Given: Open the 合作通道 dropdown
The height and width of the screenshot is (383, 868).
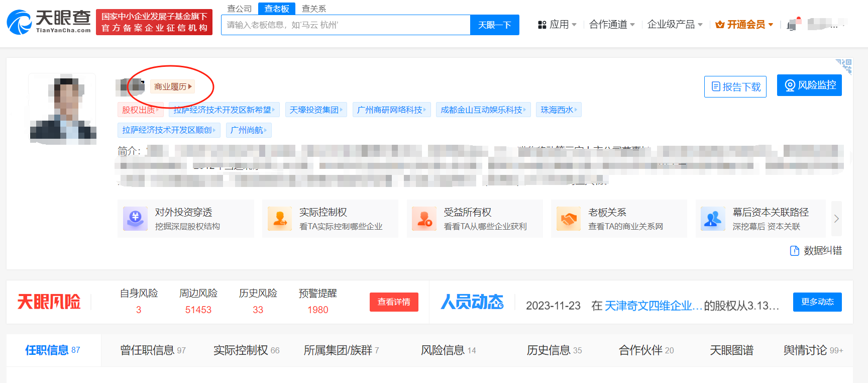Looking at the screenshot, I should [612, 25].
